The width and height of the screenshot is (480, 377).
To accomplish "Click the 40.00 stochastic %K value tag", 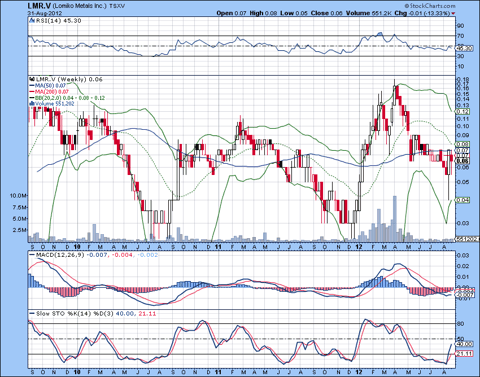I will [464, 344].
